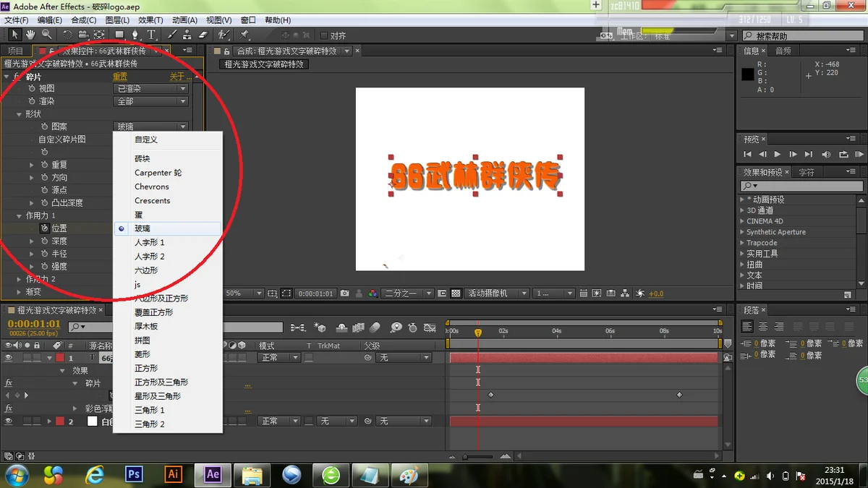Select the Clone Stamp tool
Image resolution: width=868 pixels, height=488 pixels.
[x=187, y=35]
